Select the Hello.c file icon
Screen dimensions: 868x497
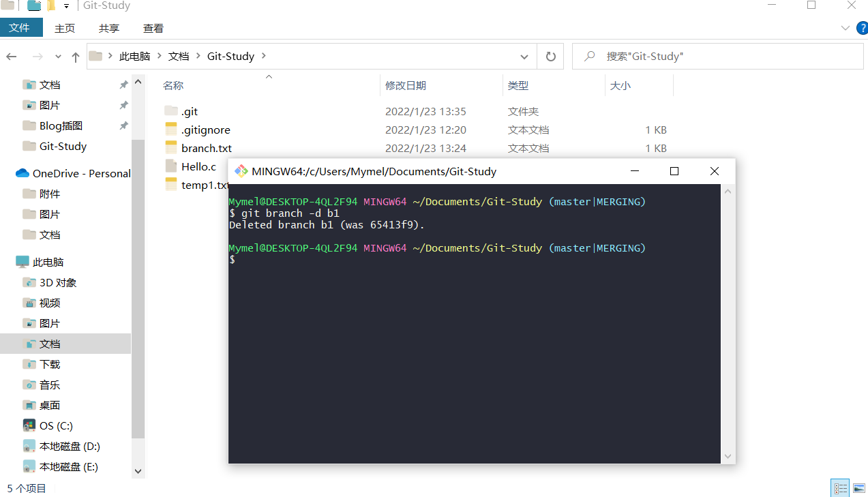coord(171,166)
